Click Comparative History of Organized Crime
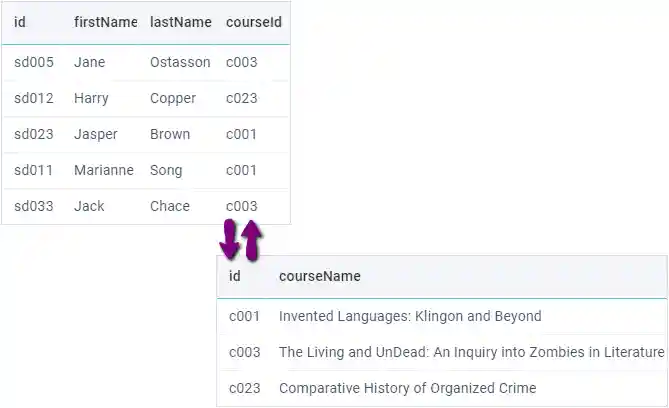Image resolution: width=669 pixels, height=408 pixels. pos(407,388)
